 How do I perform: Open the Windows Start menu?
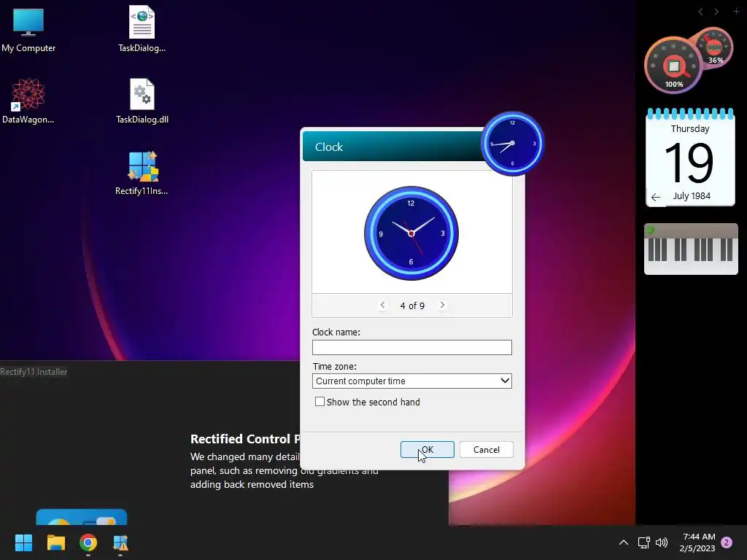(x=23, y=542)
